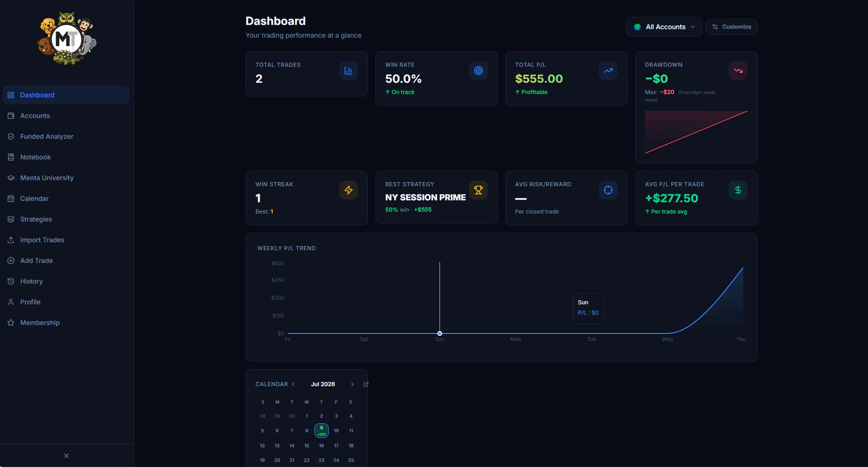The image size is (868, 468).
Task: Select highlighted July 9 calendar day
Action: (x=321, y=430)
